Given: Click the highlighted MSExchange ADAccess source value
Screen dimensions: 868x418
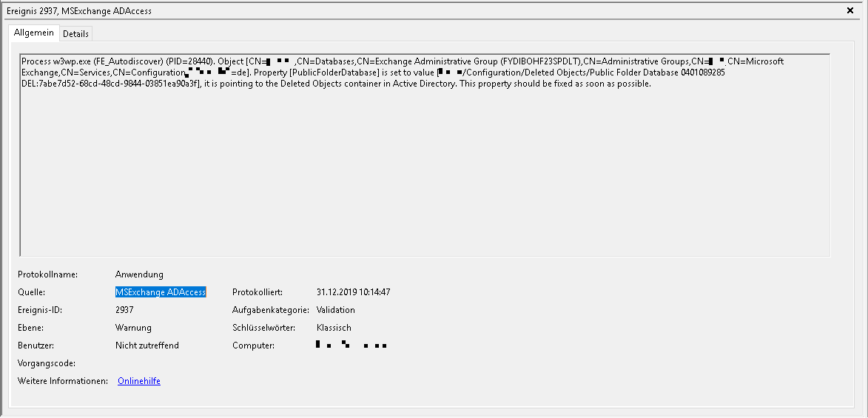Looking at the screenshot, I should point(161,291).
